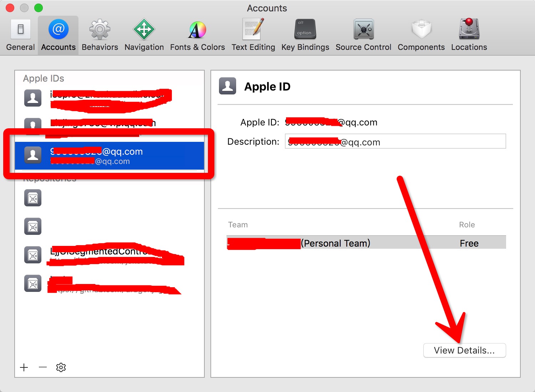
Task: Switch to Navigation preferences
Action: coord(144,35)
